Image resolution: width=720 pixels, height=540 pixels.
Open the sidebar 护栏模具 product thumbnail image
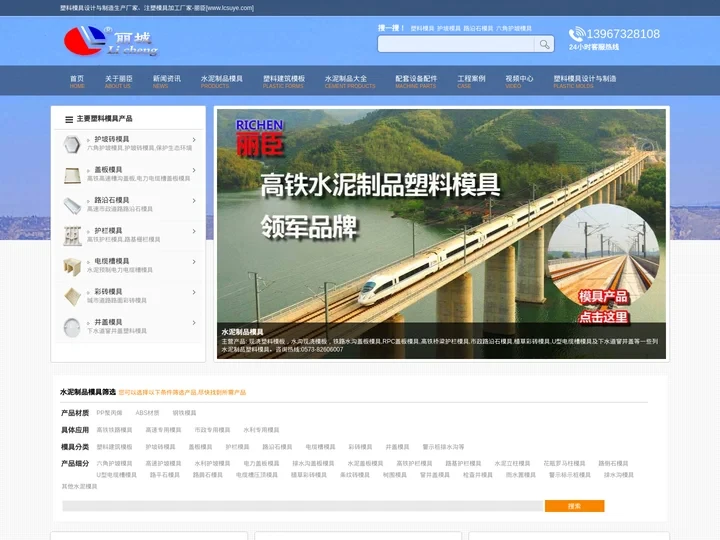[x=72, y=236]
